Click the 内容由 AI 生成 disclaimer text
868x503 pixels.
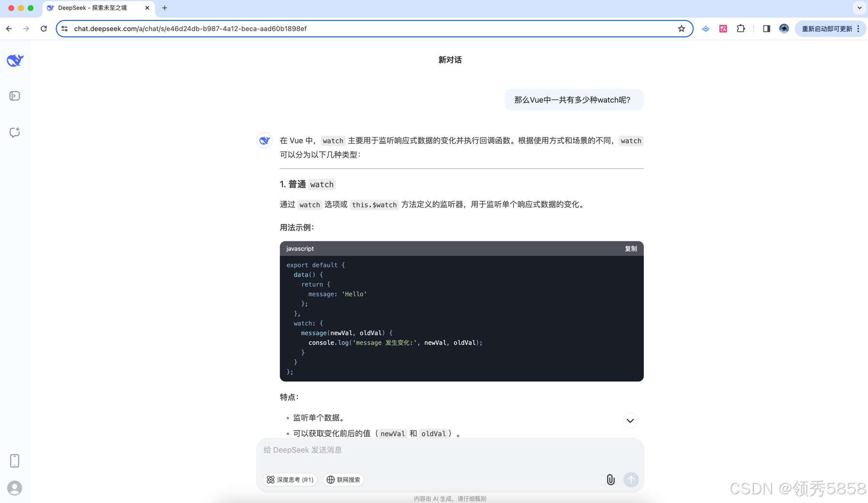click(450, 498)
